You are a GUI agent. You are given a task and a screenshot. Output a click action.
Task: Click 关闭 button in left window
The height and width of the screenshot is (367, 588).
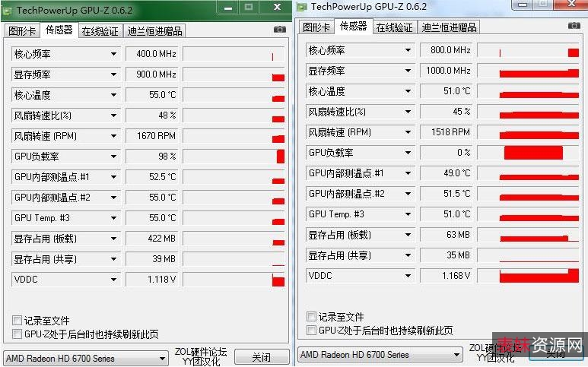[262, 357]
